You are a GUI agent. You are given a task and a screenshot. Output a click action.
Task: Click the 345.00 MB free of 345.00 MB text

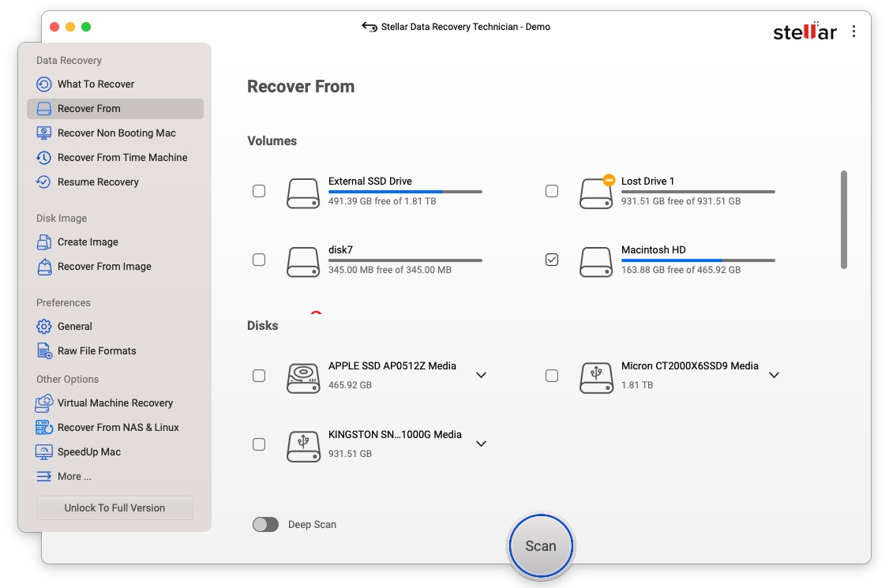[390, 270]
